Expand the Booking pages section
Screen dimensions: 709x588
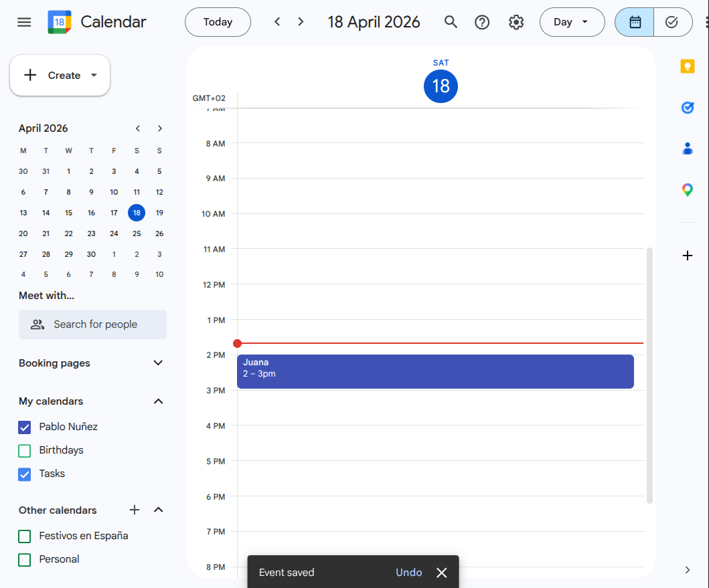tap(158, 363)
